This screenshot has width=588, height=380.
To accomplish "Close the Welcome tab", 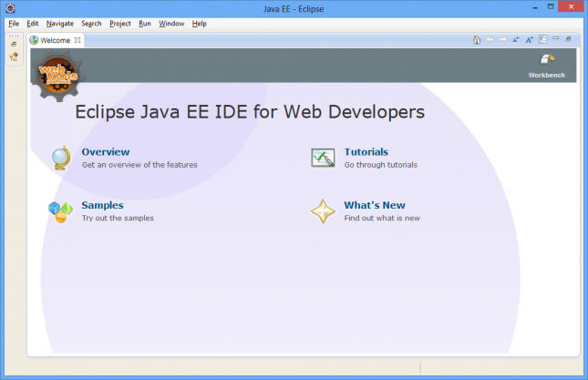I will (x=77, y=40).
